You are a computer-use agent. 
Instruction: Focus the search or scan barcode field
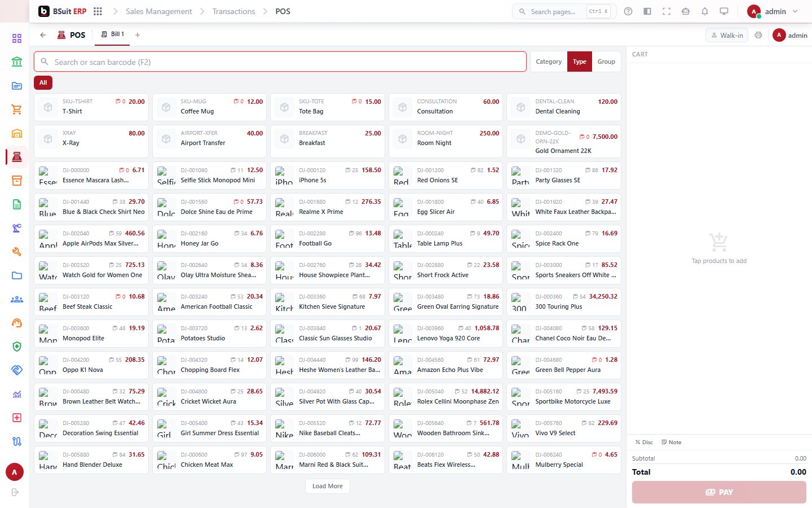(x=280, y=62)
